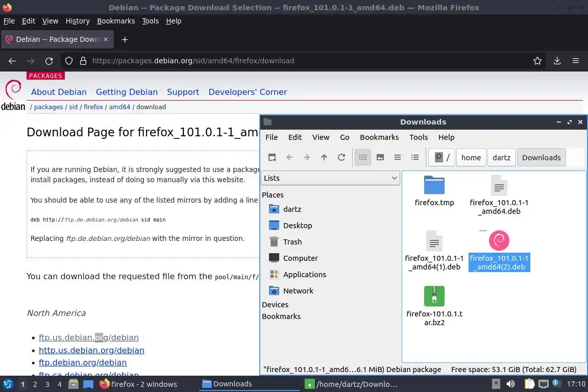Image resolution: width=588 pixels, height=392 pixels.
Task: Open Firefox Edit menu
Action: (29, 21)
